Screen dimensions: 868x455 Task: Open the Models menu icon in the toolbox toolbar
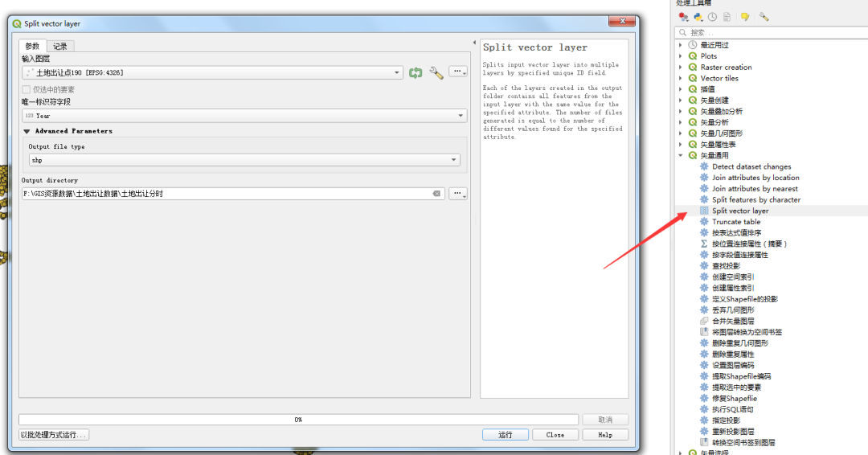(x=684, y=17)
